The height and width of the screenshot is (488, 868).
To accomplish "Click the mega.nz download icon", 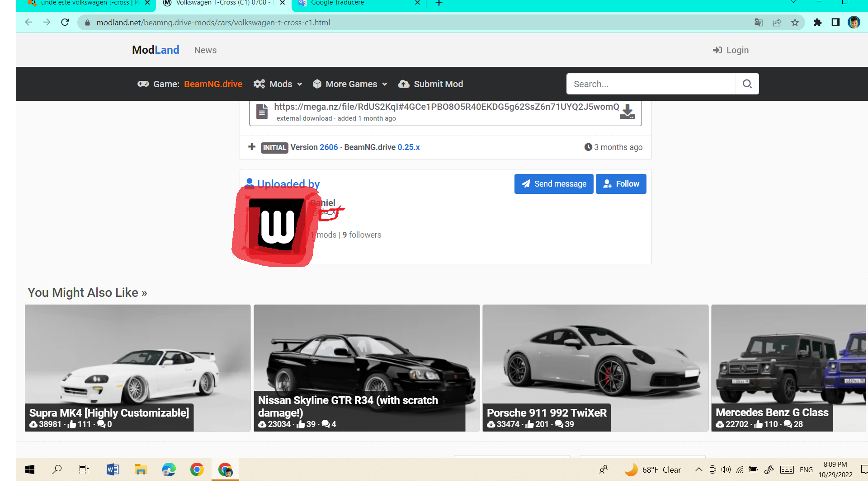I will pos(627,112).
